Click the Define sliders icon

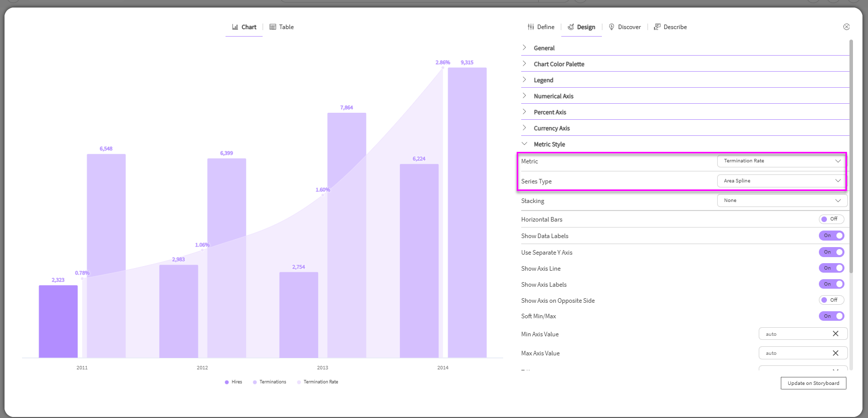pyautogui.click(x=531, y=27)
